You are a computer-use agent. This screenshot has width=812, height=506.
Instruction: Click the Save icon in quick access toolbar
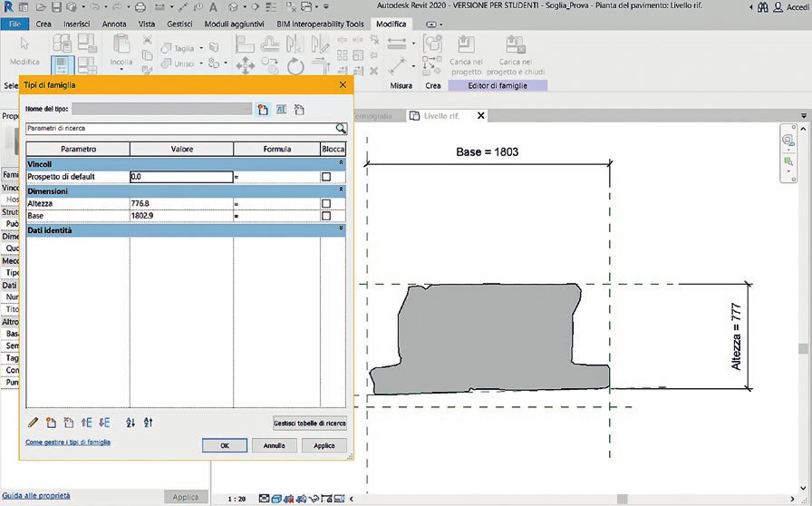coord(57,7)
